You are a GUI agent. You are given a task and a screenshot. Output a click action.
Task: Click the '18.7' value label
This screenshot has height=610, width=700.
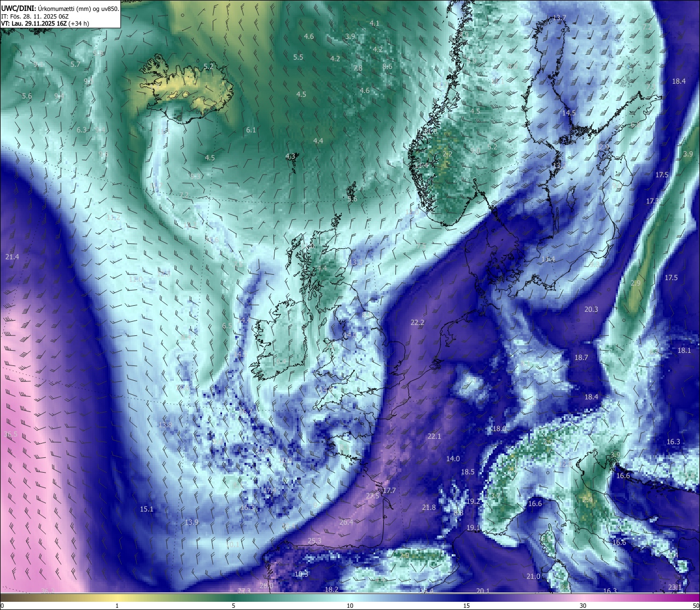(581, 358)
